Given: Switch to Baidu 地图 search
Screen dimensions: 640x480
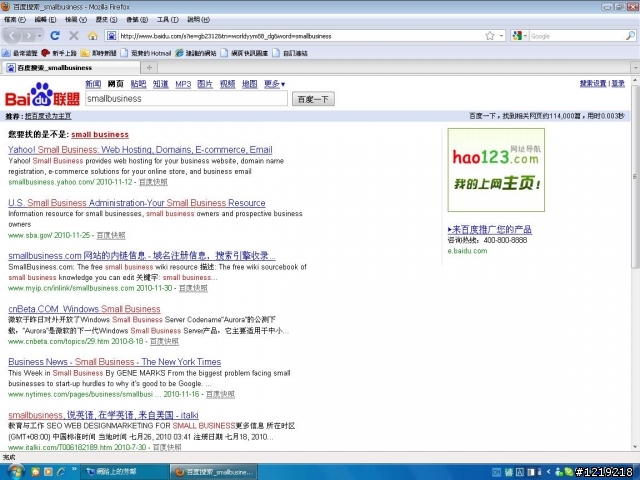Looking at the screenshot, I should pyautogui.click(x=249, y=84).
